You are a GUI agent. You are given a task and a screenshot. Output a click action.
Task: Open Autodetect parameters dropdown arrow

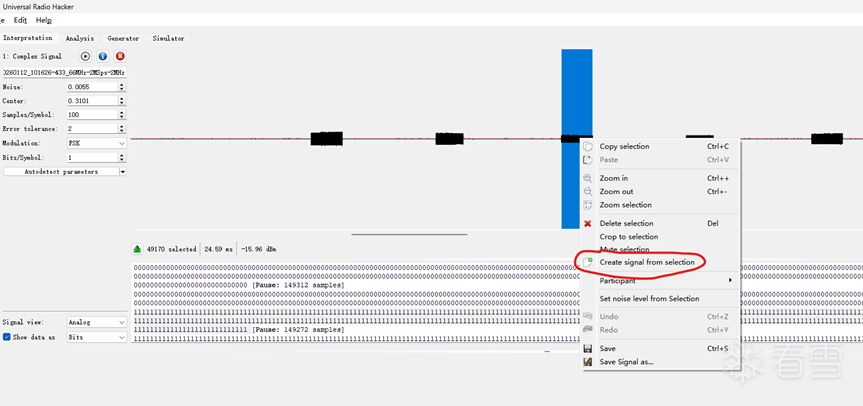coord(122,172)
